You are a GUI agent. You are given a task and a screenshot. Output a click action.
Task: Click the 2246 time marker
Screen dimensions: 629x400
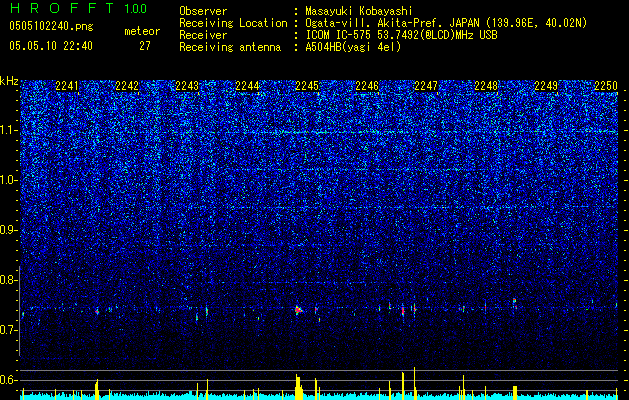[x=367, y=86]
